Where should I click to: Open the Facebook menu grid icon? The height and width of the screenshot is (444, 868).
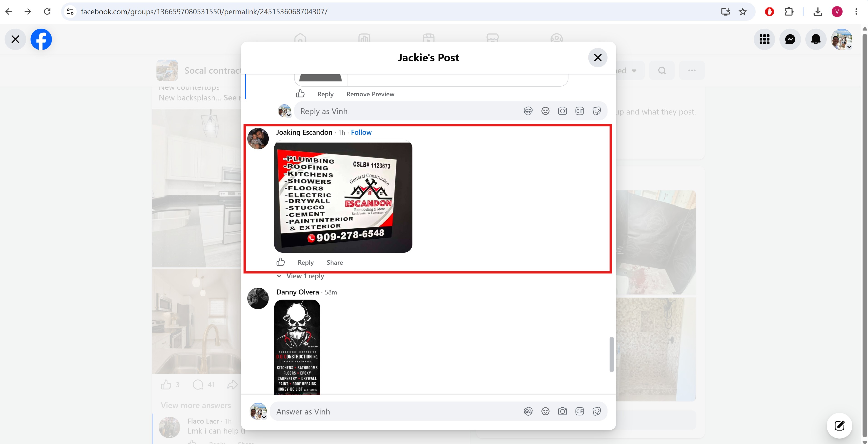[765, 40]
